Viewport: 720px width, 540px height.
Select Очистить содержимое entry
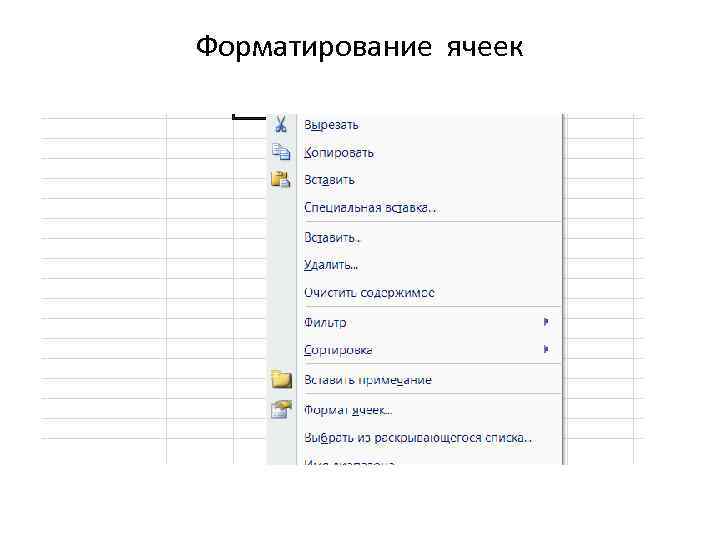coord(369,292)
